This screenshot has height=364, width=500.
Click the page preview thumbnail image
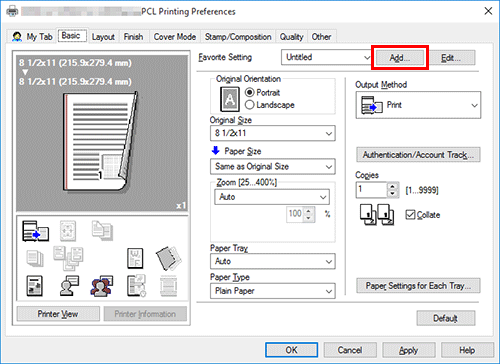(100, 142)
